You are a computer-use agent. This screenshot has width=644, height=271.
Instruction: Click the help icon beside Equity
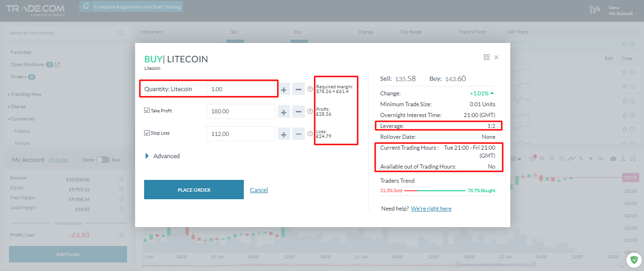tap(121, 189)
